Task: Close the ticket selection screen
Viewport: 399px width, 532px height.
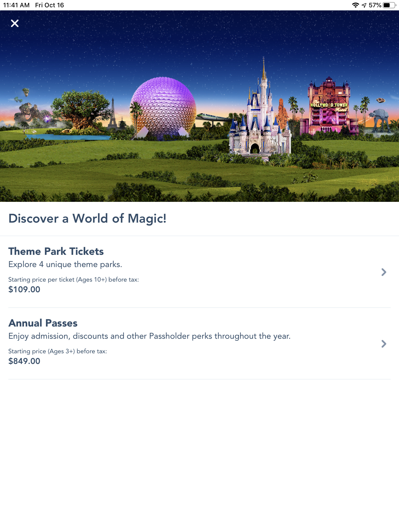Action: pos(15,23)
